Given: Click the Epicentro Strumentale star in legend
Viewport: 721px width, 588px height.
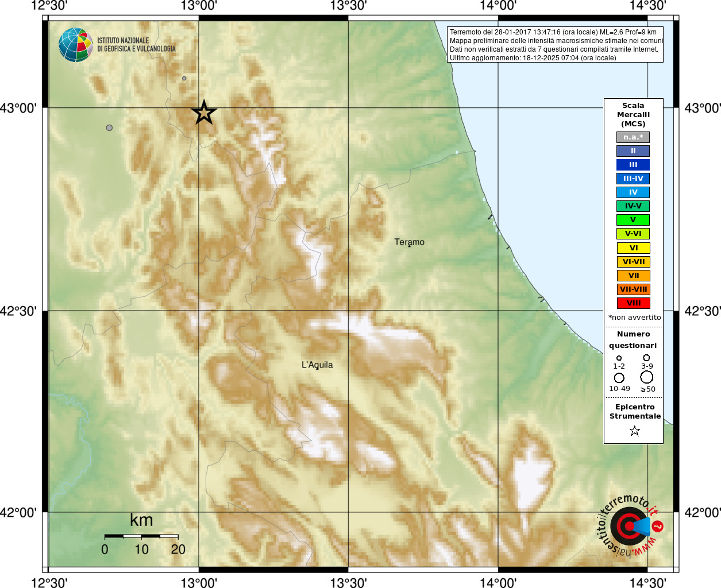Looking at the screenshot, I should tap(634, 431).
